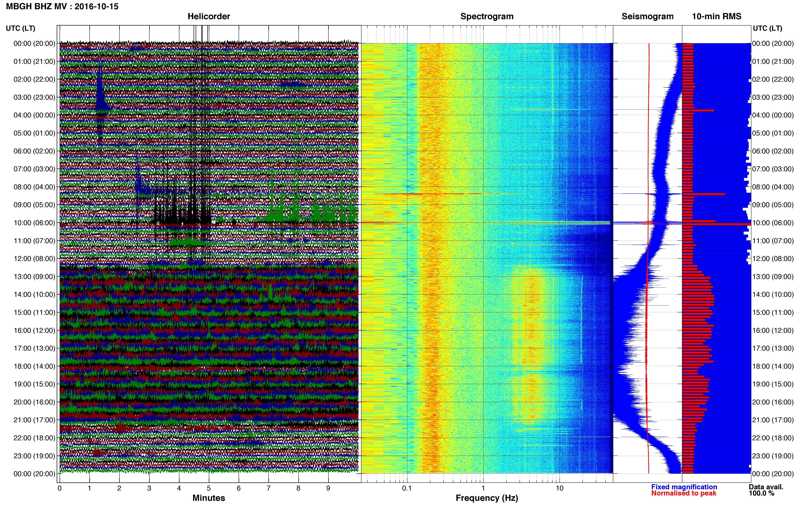Click the left 'UTC (LT)' axis label
Screen dimensions: 812x508
pos(21,28)
